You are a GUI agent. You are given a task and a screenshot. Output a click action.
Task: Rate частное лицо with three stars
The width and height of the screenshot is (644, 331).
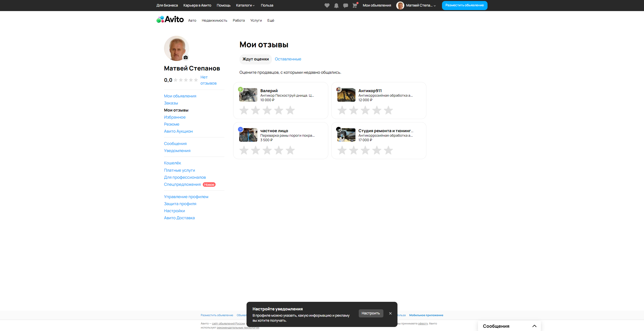pyautogui.click(x=267, y=150)
